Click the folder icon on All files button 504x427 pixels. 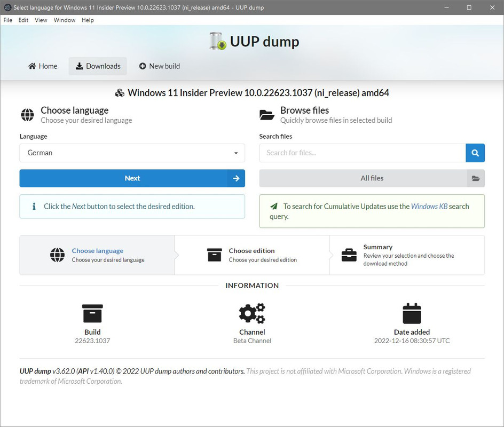(476, 178)
